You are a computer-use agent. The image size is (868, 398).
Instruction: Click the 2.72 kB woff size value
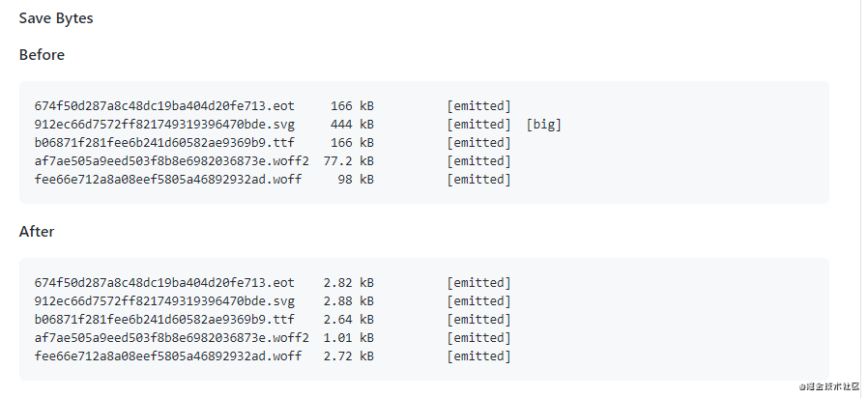[x=349, y=355]
